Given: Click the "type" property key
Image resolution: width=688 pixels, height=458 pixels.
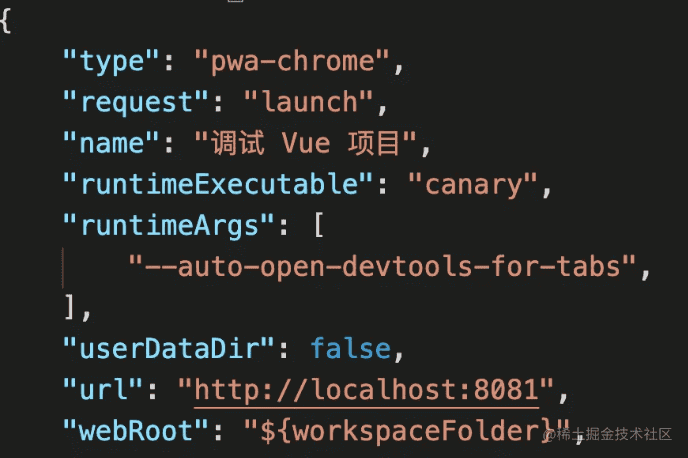Looking at the screenshot, I should click(111, 61).
